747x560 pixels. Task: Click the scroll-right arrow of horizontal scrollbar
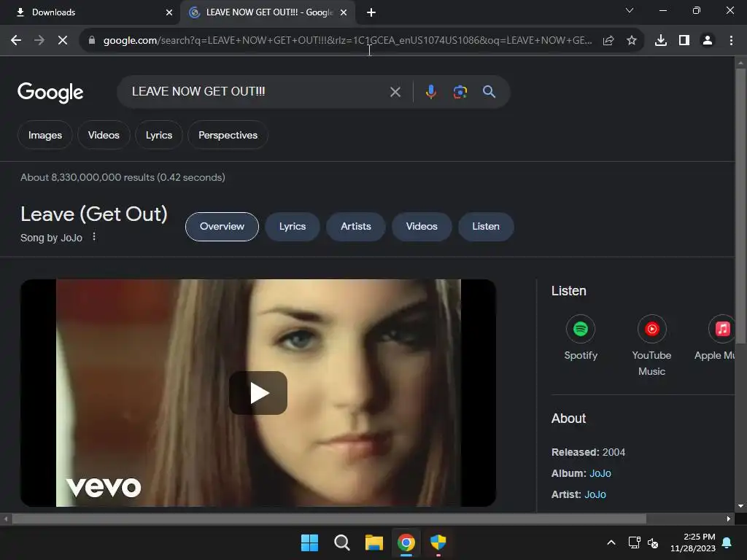729,518
